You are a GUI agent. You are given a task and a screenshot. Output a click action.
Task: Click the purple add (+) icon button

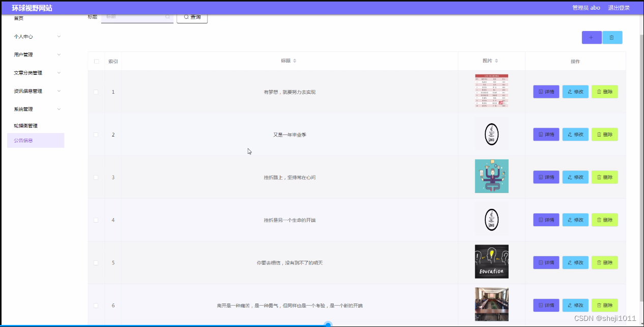(x=591, y=37)
